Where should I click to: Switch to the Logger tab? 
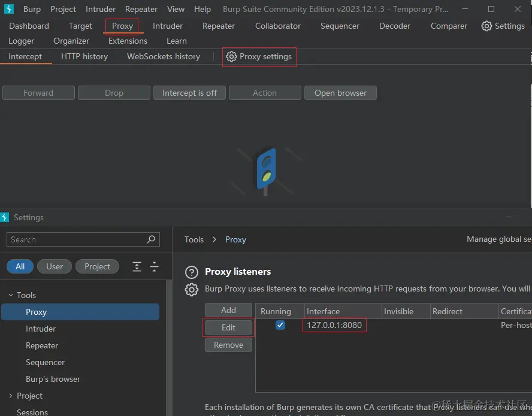22,41
